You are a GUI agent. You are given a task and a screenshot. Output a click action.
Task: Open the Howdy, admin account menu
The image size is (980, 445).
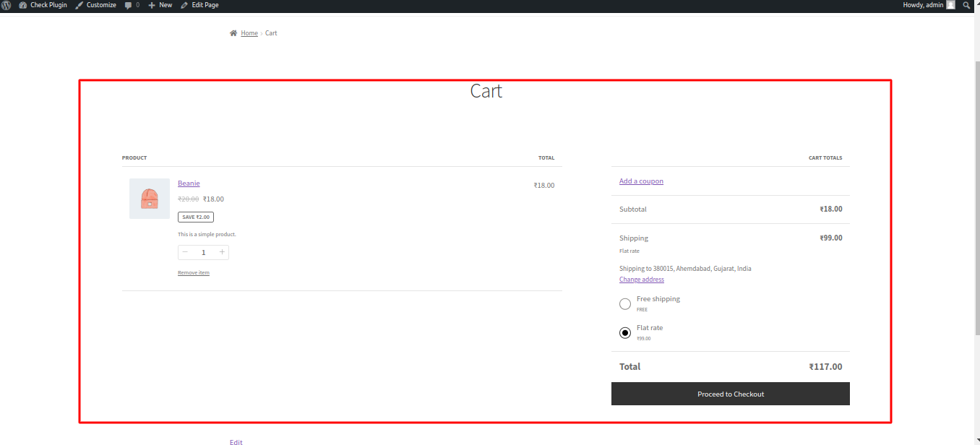pyautogui.click(x=929, y=5)
